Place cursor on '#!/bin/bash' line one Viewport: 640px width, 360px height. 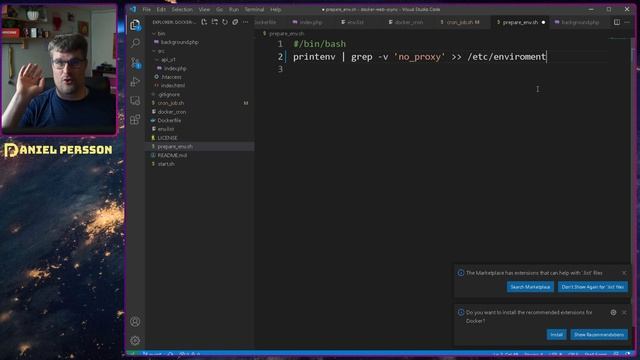pos(320,44)
